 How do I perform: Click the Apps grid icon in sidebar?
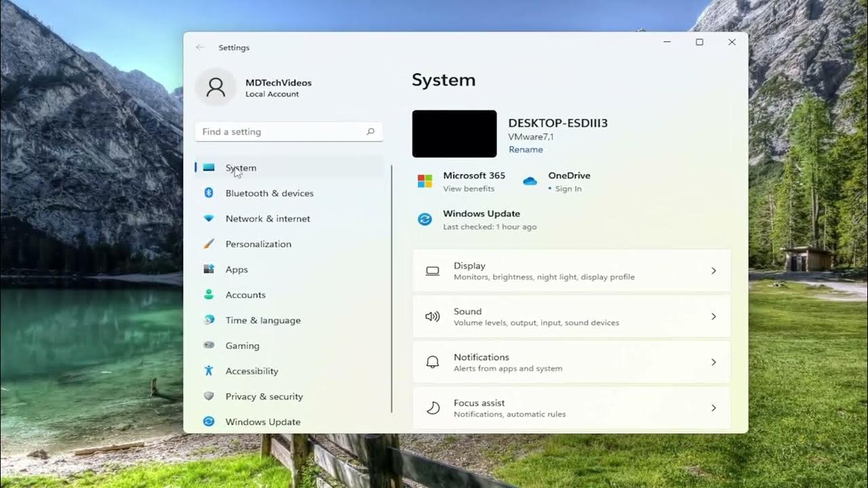(x=209, y=269)
